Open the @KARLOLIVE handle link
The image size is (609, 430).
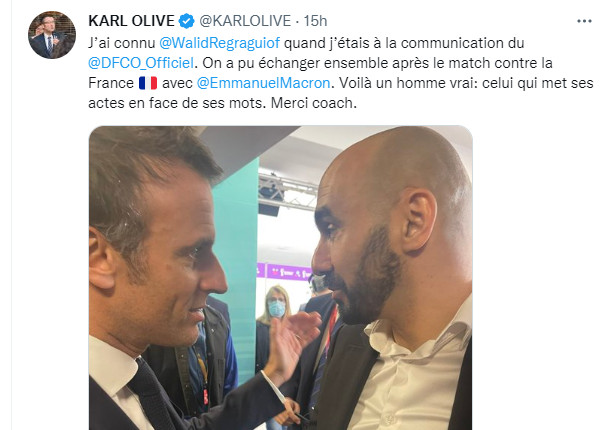[245, 21]
